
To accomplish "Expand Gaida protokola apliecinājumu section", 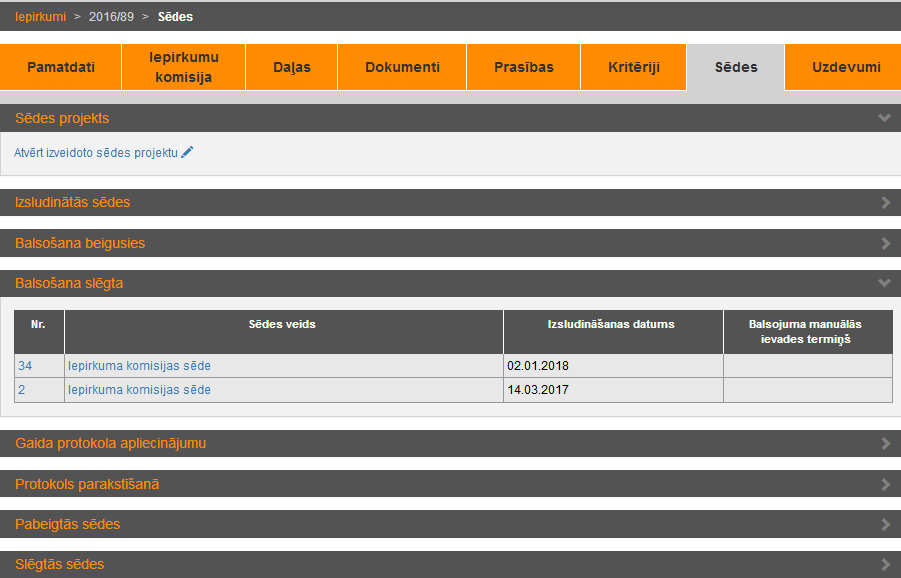I will (884, 444).
